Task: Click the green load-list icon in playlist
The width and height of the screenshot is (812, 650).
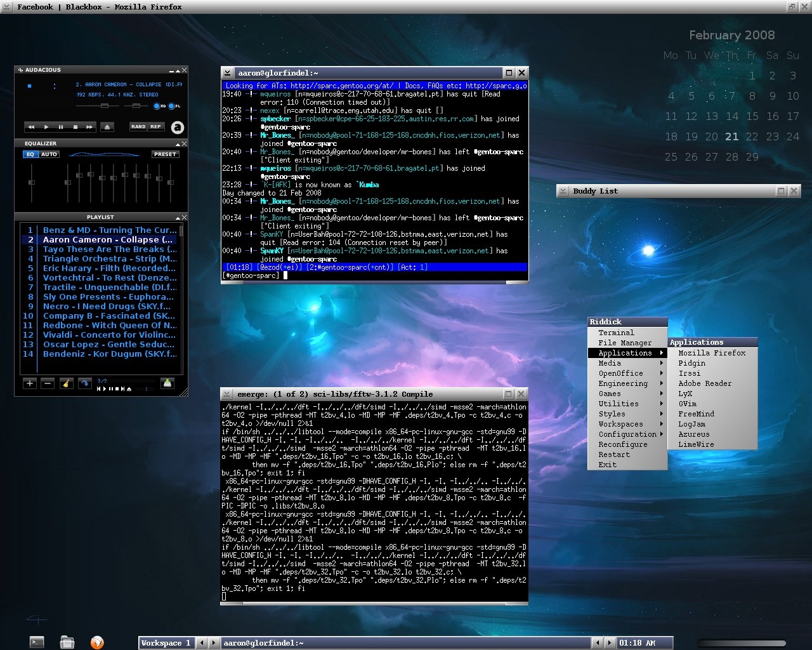Action: (x=167, y=383)
